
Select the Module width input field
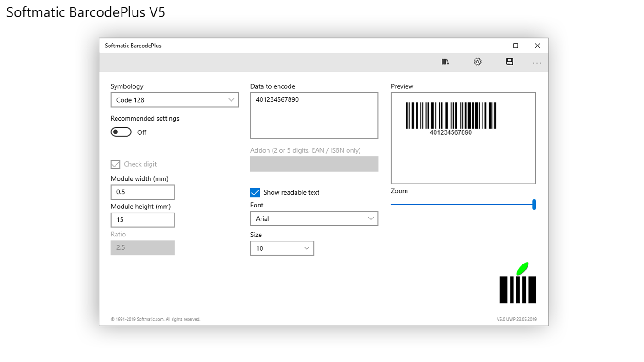click(x=143, y=192)
